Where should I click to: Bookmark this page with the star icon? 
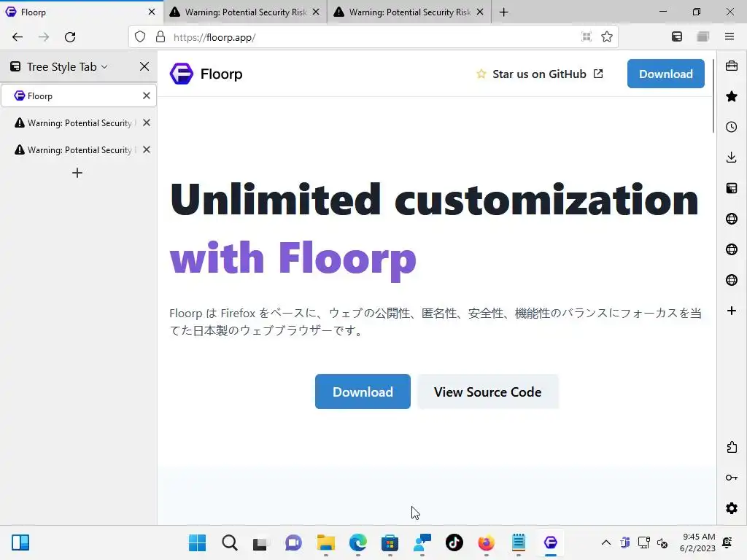(607, 36)
